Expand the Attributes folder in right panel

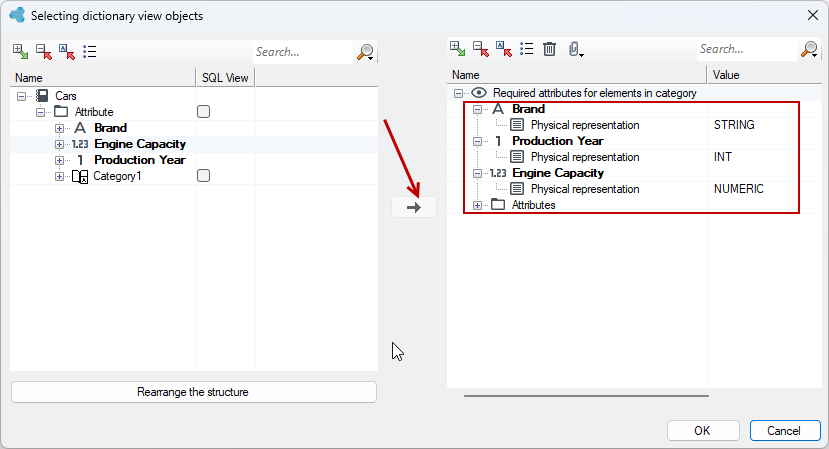[x=477, y=205]
